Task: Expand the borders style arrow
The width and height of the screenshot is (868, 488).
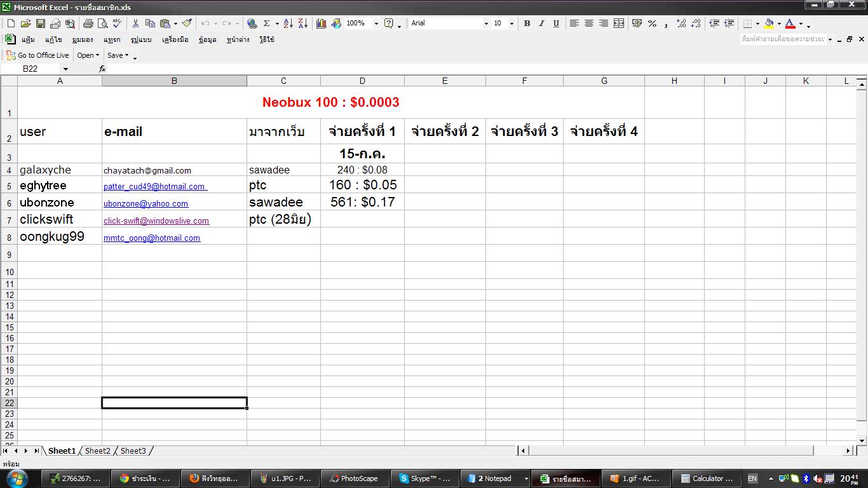Action: (x=757, y=24)
